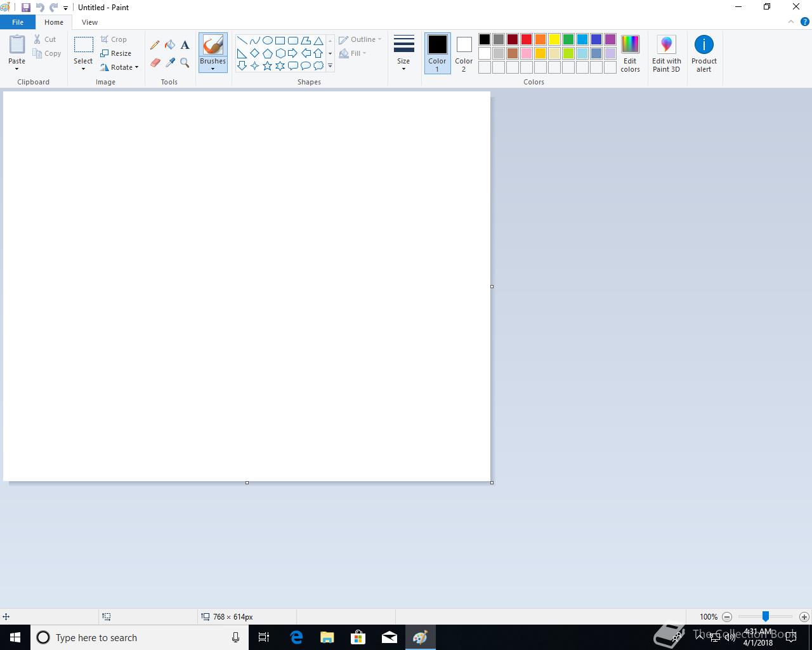Choose the Right arrow shape
The width and height of the screenshot is (812, 650).
(x=292, y=53)
